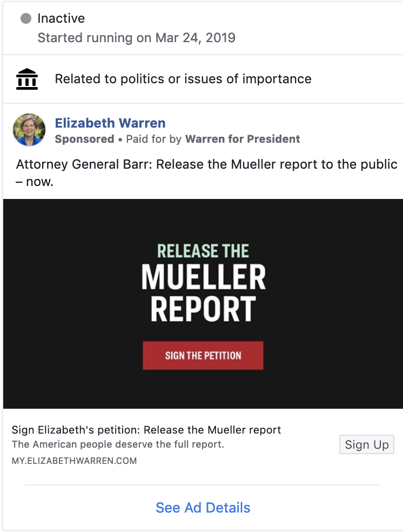Viewport: 403px width, 532px height.
Task: Click the politics building icon
Action: click(x=27, y=79)
